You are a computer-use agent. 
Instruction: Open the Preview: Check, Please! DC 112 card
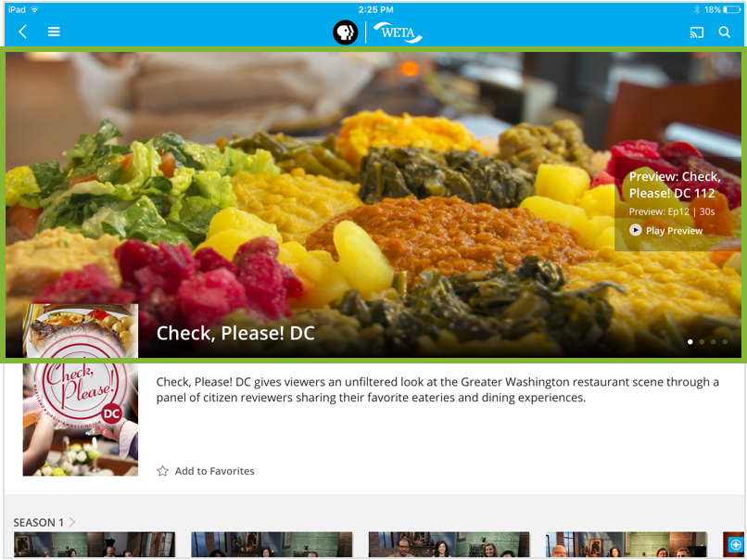click(x=677, y=204)
